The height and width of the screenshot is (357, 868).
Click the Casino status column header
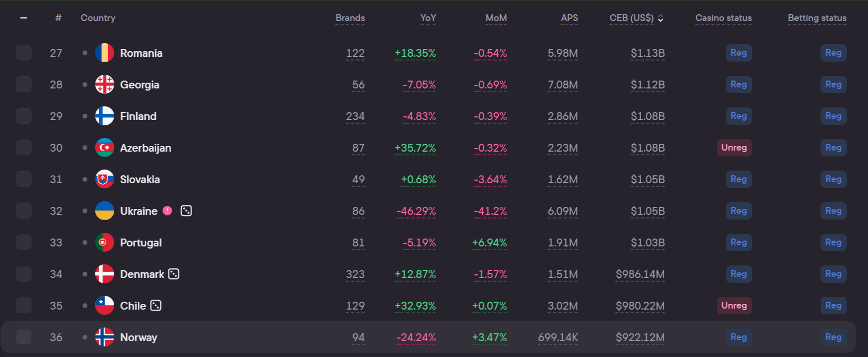(x=723, y=18)
